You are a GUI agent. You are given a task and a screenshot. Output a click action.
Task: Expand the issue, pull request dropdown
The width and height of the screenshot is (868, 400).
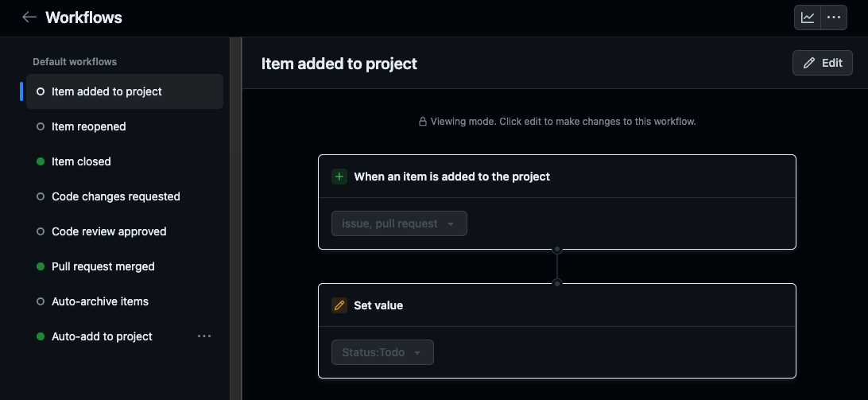point(399,223)
